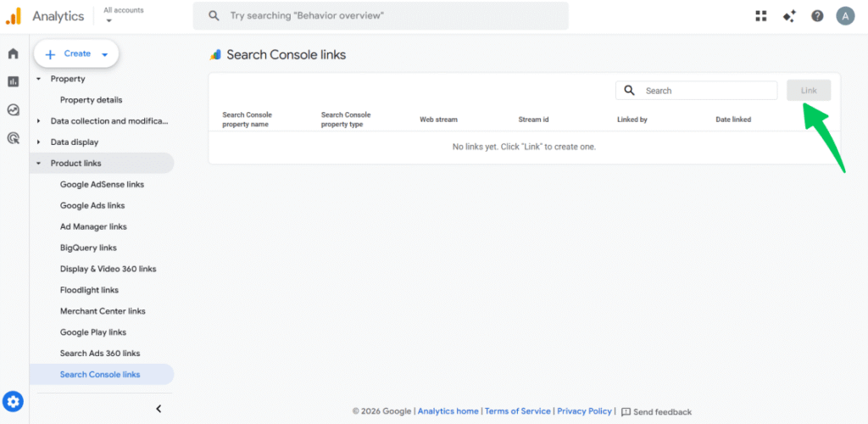Click the magnifier icon in top search bar
This screenshot has width=868, height=424.
214,15
